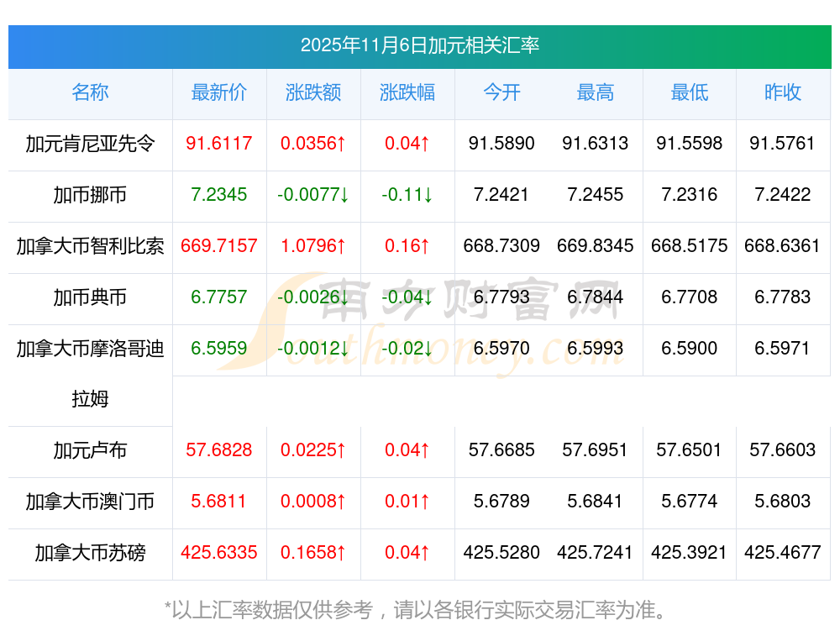Click change amount -0.0012↓
840x636 pixels.
pos(312,349)
